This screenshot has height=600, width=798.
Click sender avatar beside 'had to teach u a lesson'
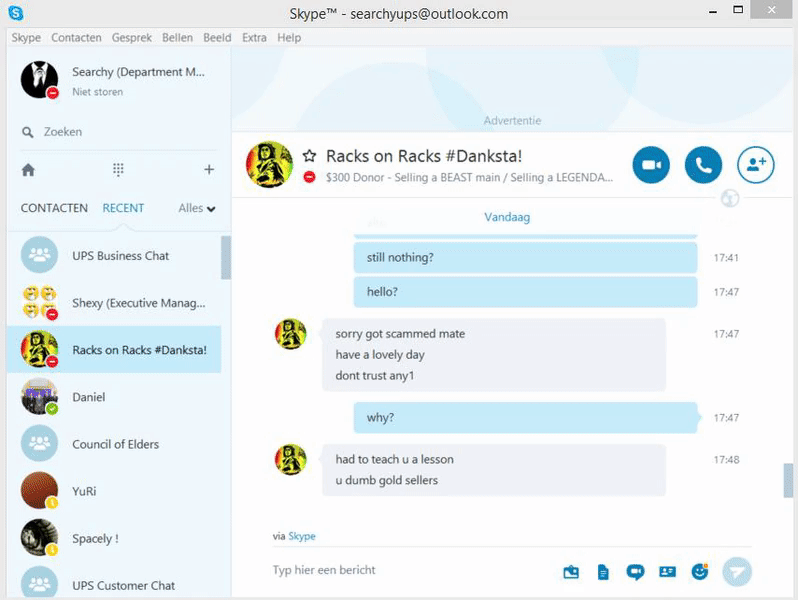(291, 460)
